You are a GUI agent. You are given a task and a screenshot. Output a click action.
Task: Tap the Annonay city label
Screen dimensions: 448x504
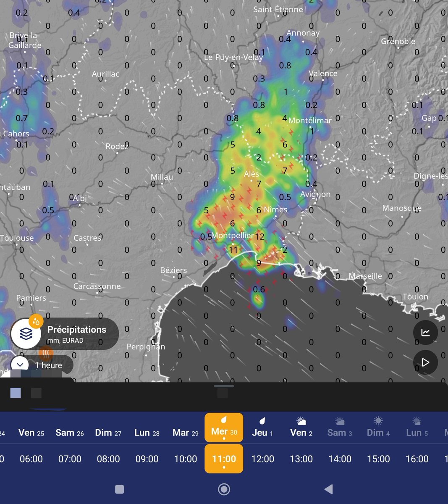(303, 33)
